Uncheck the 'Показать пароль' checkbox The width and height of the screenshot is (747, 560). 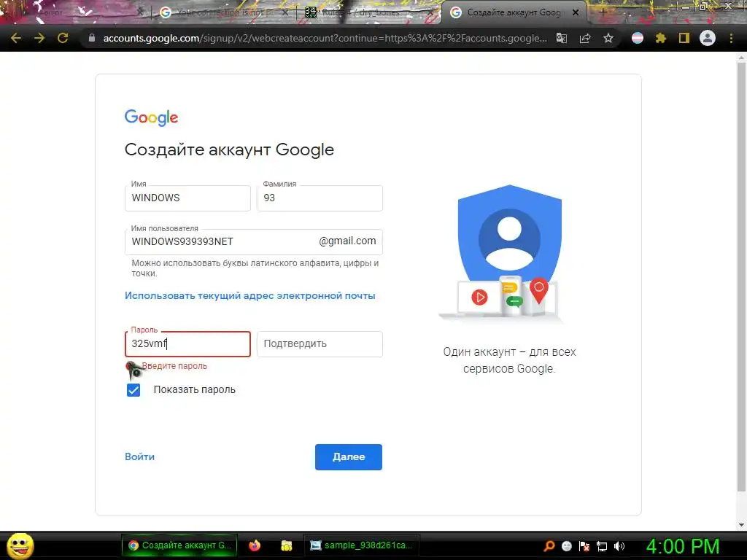[133, 390]
